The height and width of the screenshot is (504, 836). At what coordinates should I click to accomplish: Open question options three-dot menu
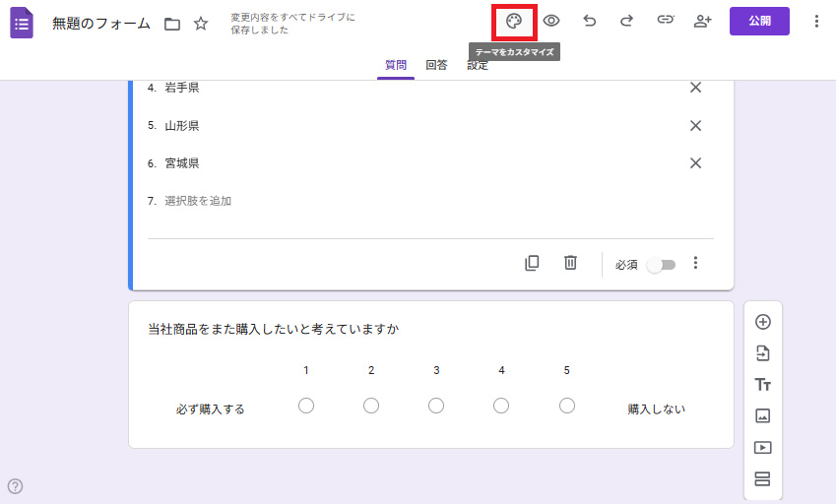coord(695,263)
